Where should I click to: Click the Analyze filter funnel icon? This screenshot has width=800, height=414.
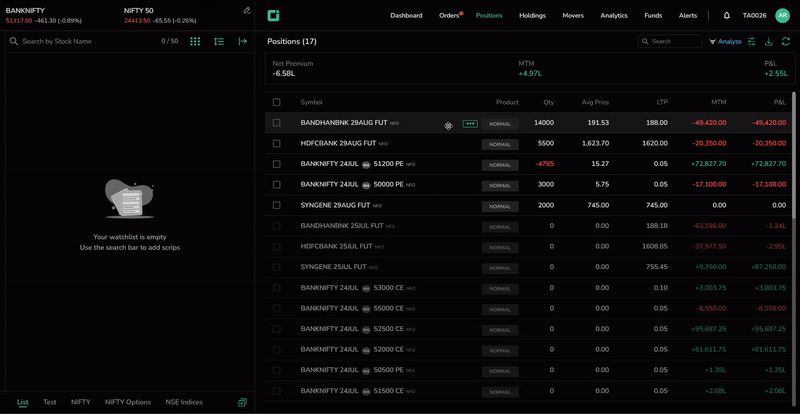(712, 41)
